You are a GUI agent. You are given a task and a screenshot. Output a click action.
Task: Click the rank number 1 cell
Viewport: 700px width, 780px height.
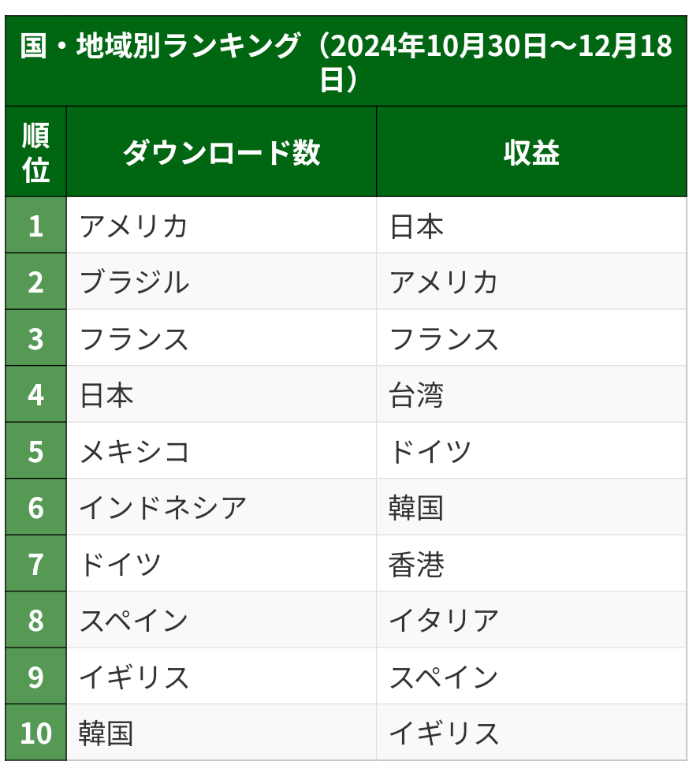35,226
